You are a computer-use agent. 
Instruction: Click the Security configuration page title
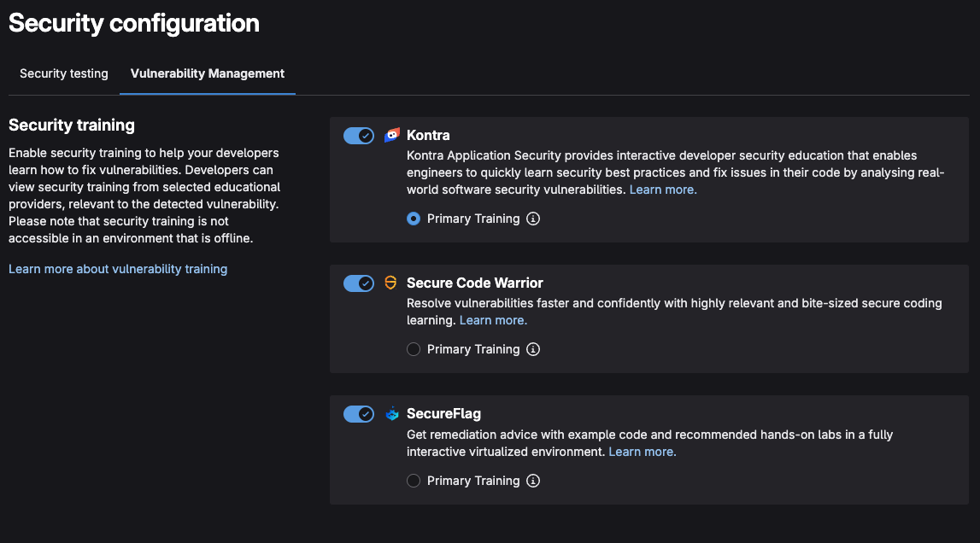[x=134, y=23]
